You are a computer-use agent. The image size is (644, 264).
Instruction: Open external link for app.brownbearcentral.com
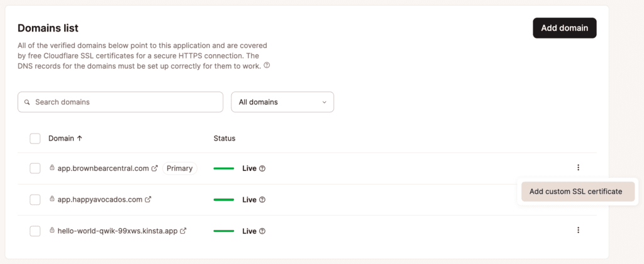point(155,168)
